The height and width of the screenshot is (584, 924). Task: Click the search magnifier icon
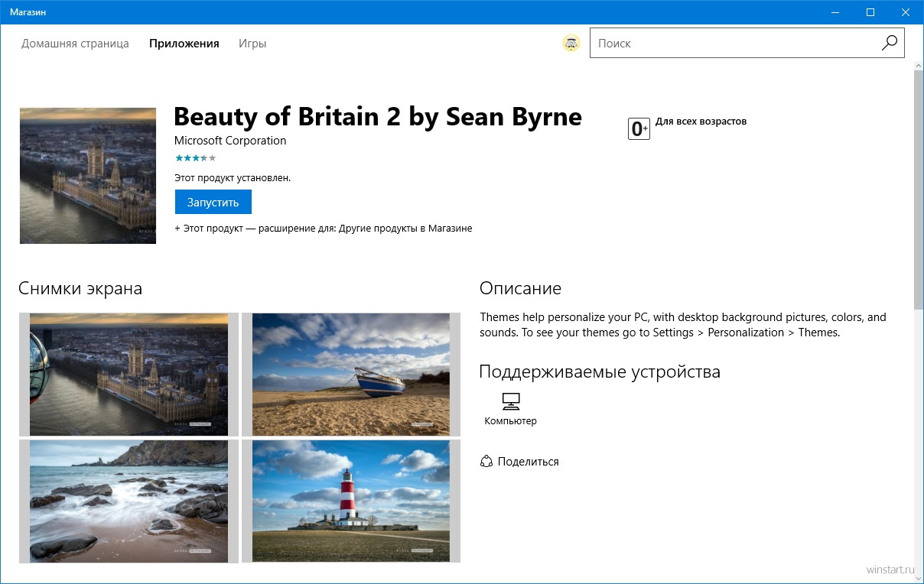coord(889,44)
